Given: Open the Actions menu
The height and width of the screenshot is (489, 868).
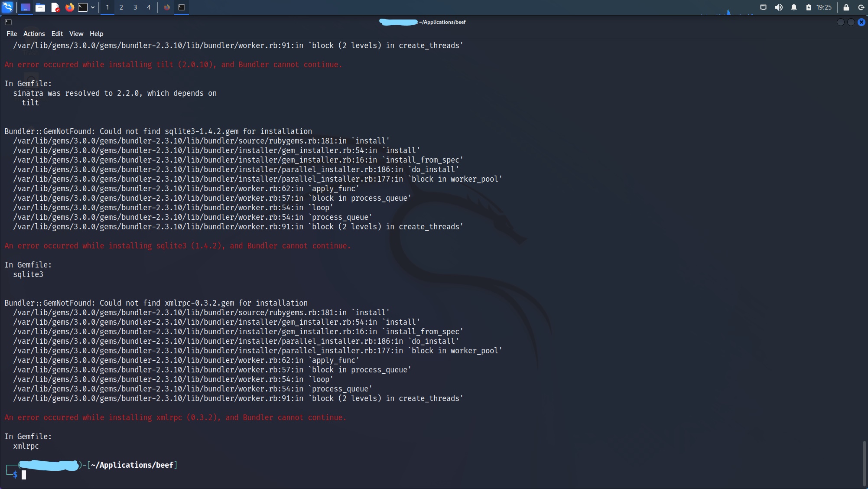Looking at the screenshot, I should coord(34,34).
